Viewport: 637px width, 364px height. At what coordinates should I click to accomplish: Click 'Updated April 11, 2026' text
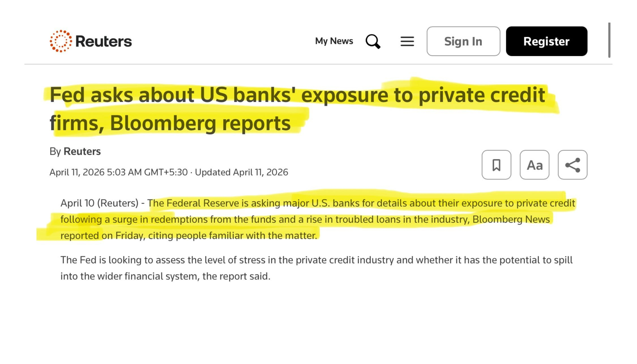(x=241, y=172)
